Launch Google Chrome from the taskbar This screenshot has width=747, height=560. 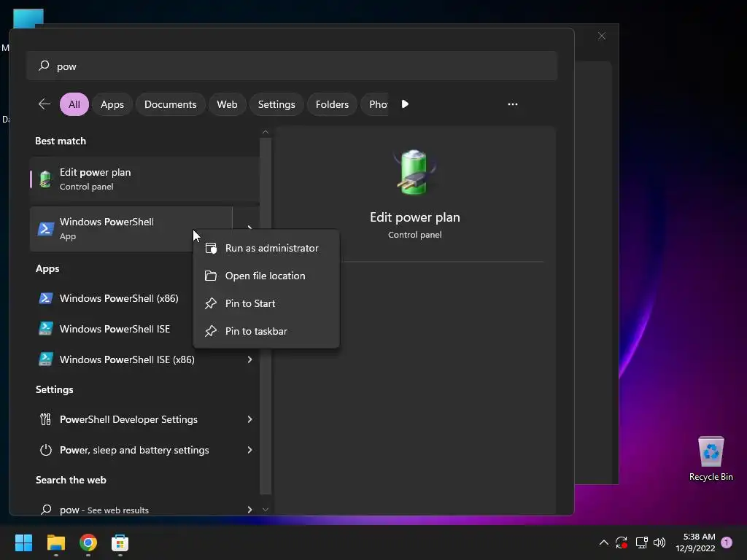click(88, 542)
